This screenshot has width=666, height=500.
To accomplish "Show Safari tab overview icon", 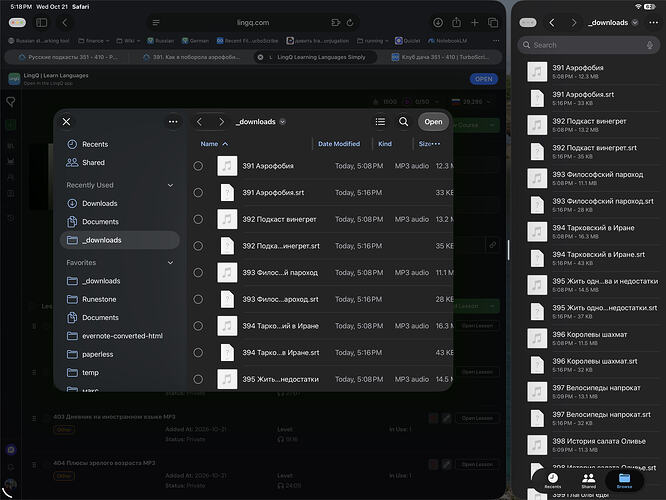I will coord(493,23).
